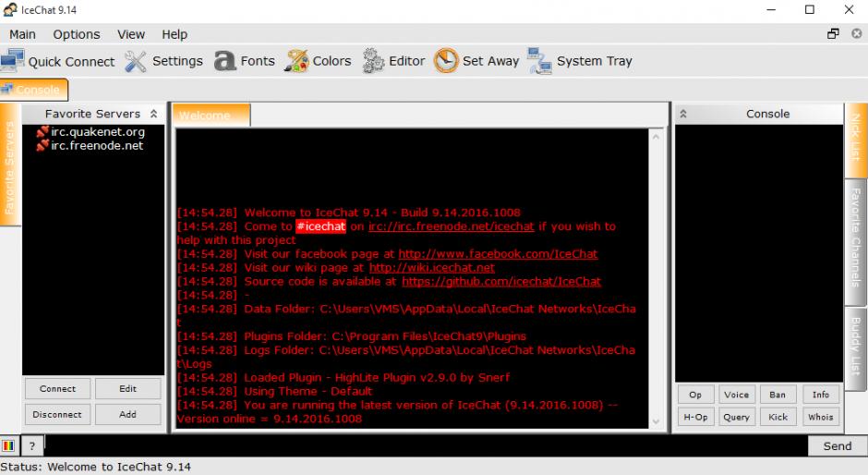Switch to the Nick List side tab
Screen dimensions: 868x475
(x=856, y=140)
